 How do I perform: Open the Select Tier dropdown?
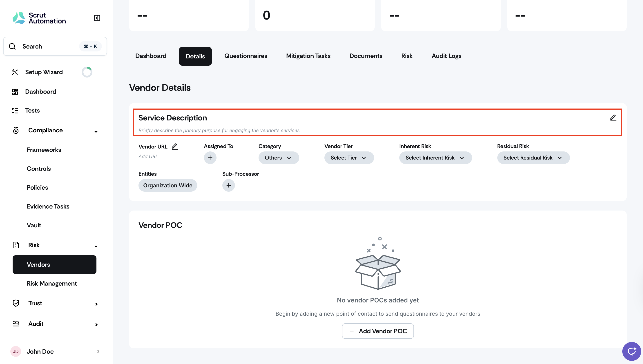click(x=349, y=158)
